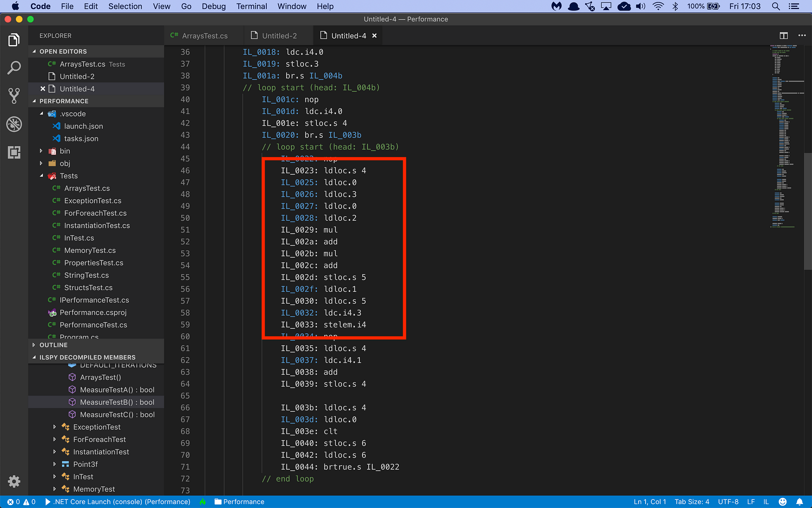Open the Terminal menu
This screenshot has height=508, width=812.
click(251, 6)
